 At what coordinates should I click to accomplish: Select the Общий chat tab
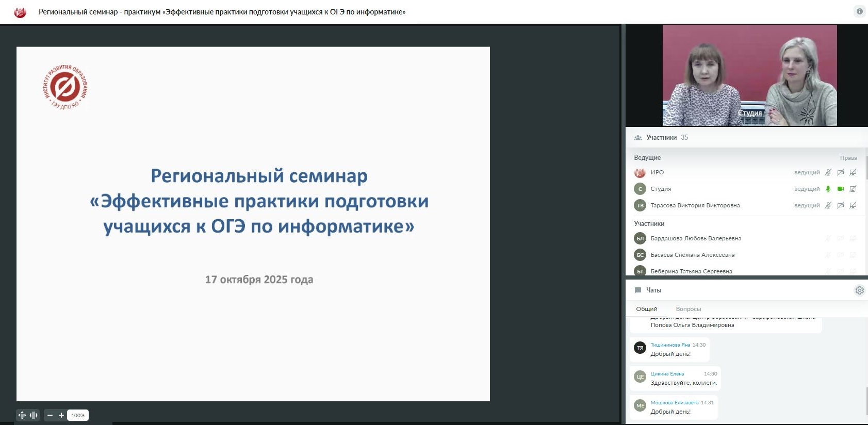point(646,309)
